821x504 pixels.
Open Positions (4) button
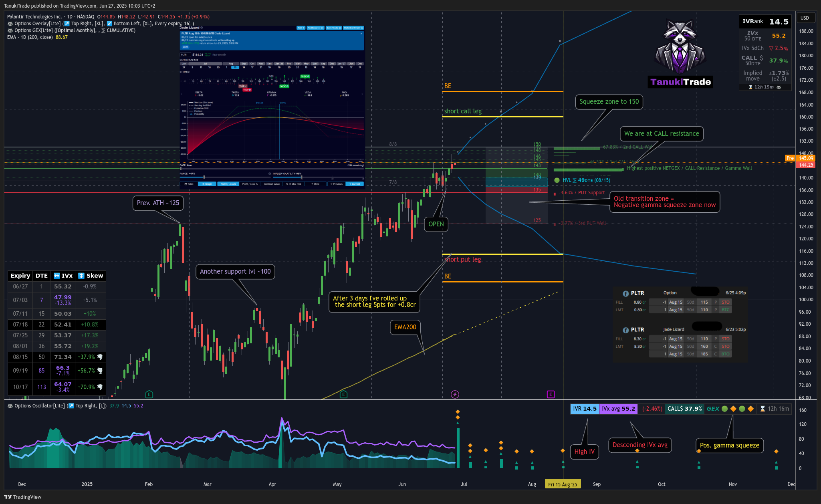[315, 28]
